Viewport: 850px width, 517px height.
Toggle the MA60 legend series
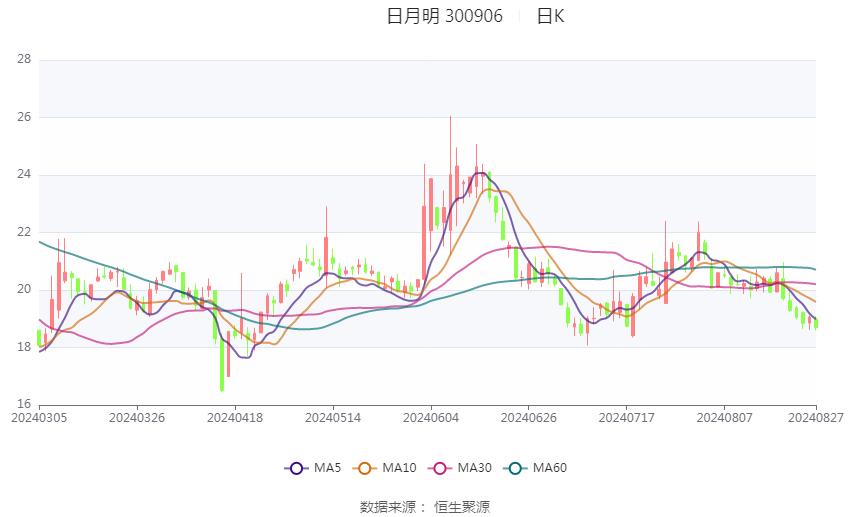[535, 468]
